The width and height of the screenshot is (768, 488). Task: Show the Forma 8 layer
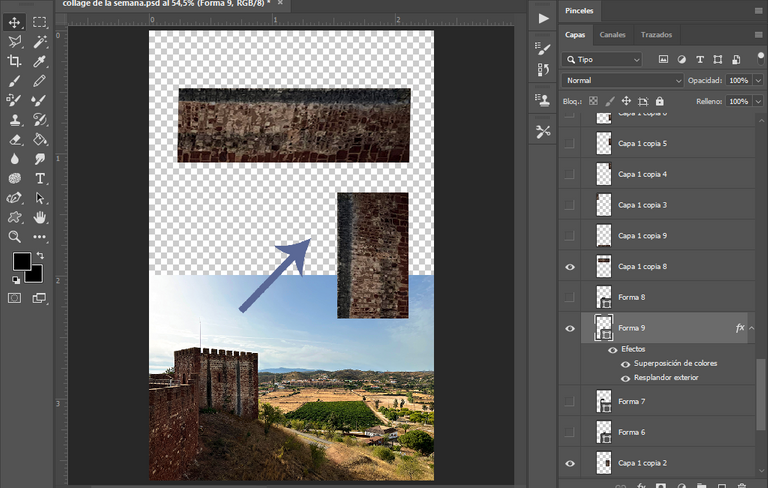click(x=569, y=297)
